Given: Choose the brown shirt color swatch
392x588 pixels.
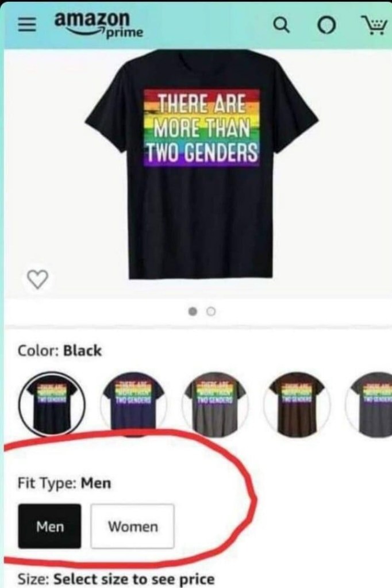Looking at the screenshot, I should (x=297, y=404).
